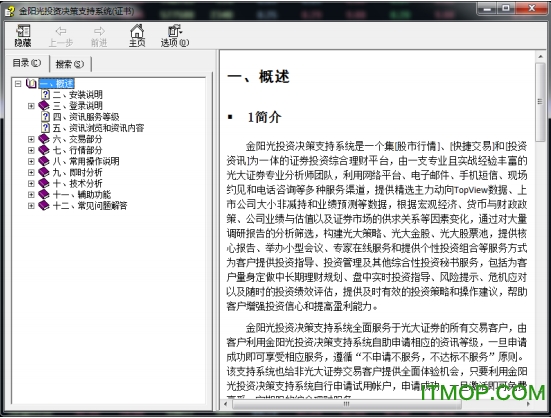Switch to the 搜索 (Search) tab
Image resolution: width=551 pixels, height=418 pixels.
(70, 64)
